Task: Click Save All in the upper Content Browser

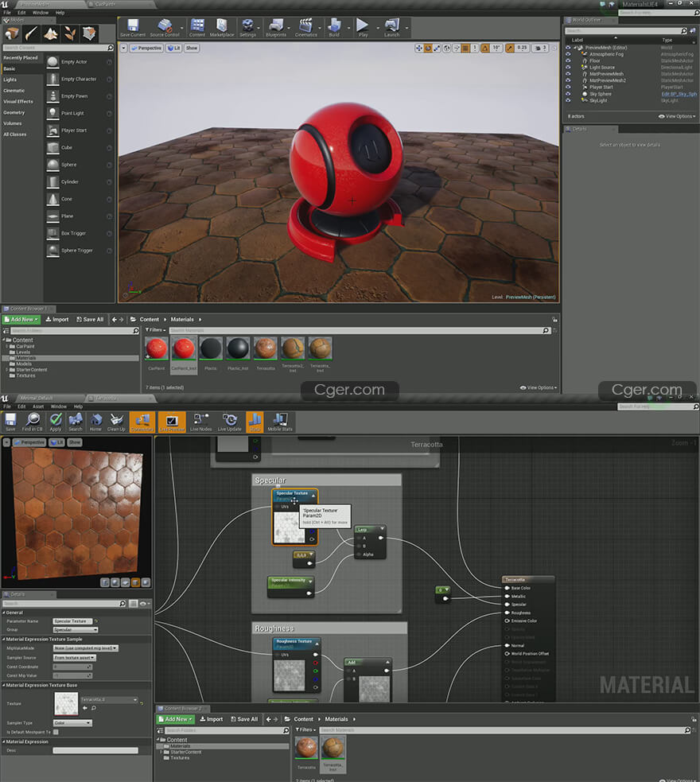Action: 90,319
